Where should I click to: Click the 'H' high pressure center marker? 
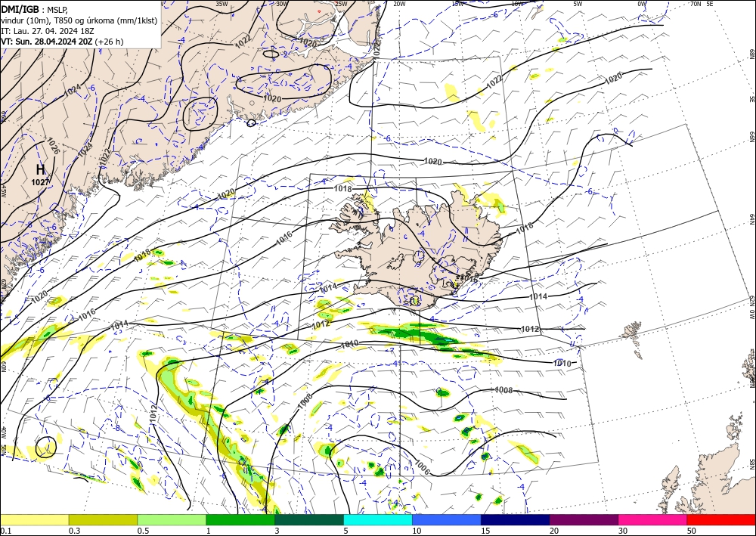coord(41,169)
